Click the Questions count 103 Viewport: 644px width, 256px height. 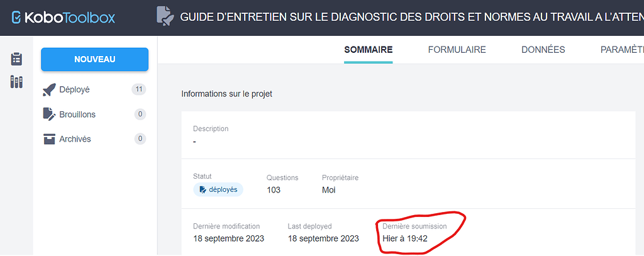pyautogui.click(x=274, y=189)
